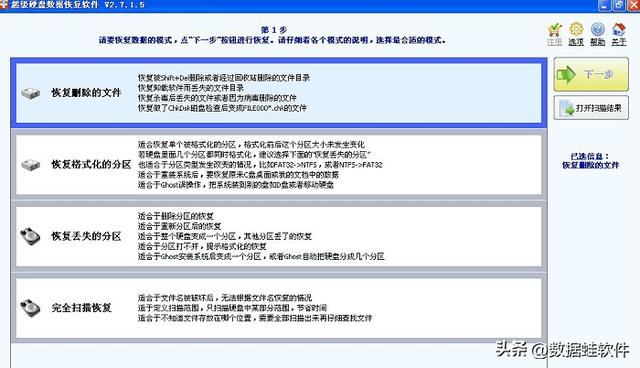Image resolution: width=640 pixels, height=368 pixels.
Task: Click the 注册 shopping cart icon
Action: (x=555, y=30)
